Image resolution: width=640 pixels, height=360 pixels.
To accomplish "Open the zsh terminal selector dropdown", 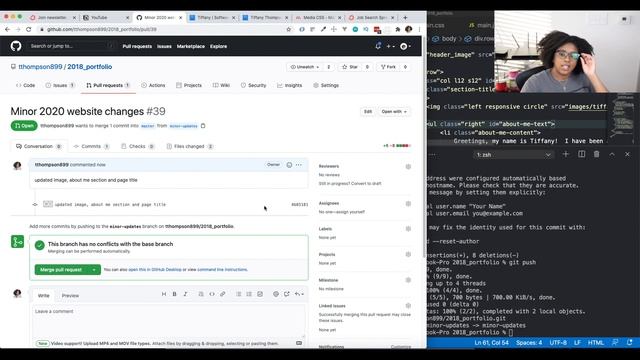I will coord(514,155).
